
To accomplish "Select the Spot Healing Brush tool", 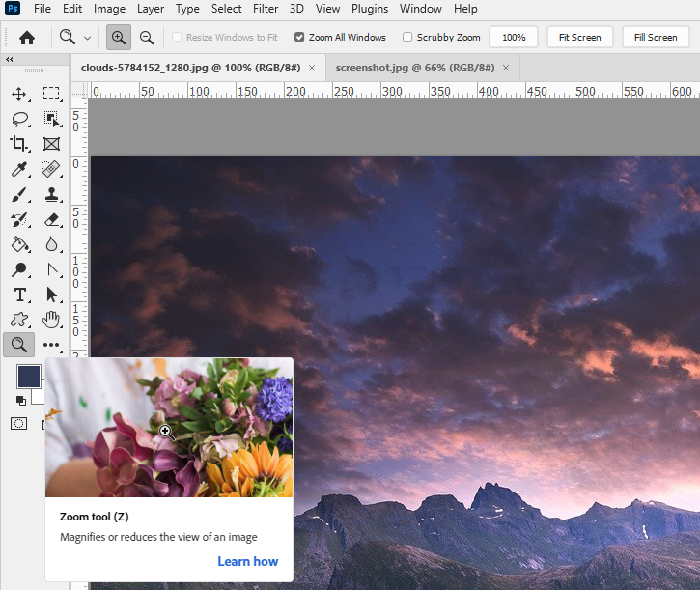I will coord(51,169).
